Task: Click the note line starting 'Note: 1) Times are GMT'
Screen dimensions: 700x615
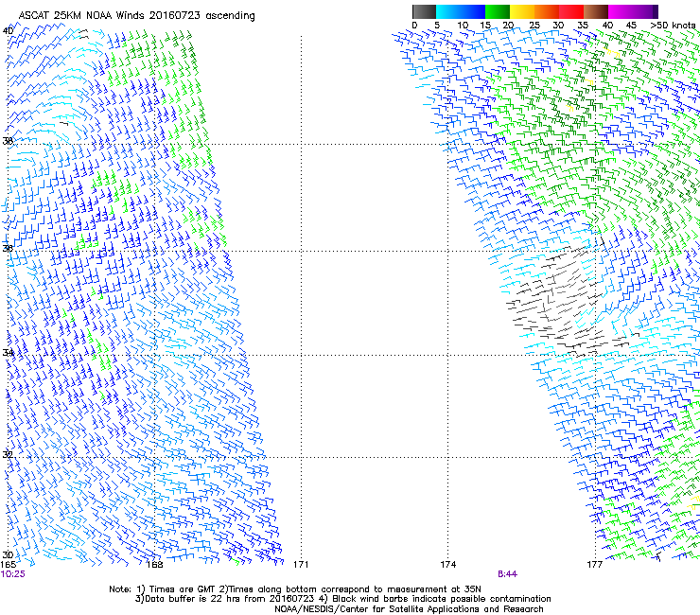Action: tap(295, 589)
